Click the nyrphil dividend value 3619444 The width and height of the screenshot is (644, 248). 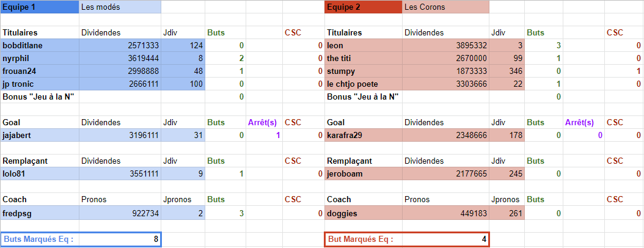[x=120, y=59]
